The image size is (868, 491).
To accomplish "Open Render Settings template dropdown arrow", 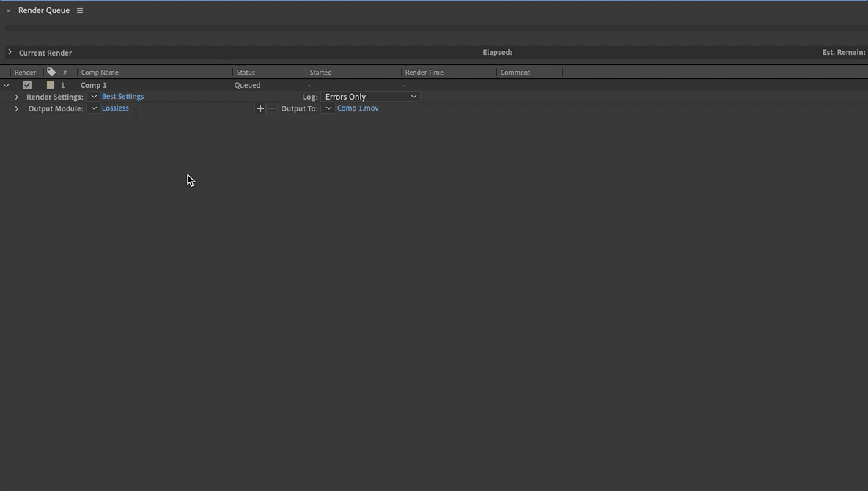I will click(94, 96).
